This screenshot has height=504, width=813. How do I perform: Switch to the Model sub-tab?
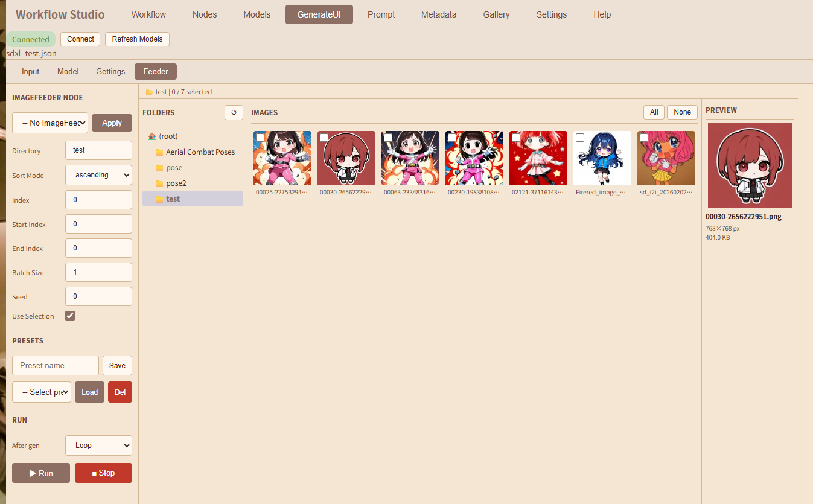pyautogui.click(x=68, y=71)
